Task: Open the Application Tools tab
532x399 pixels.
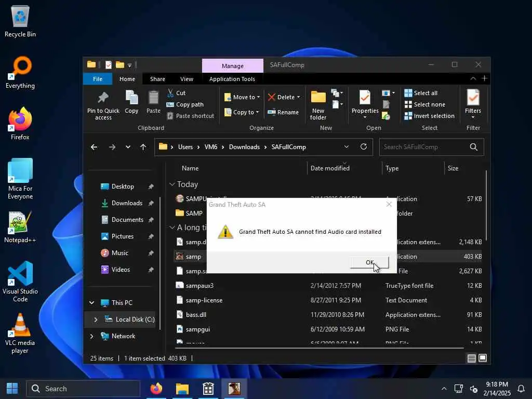Action: click(x=232, y=79)
